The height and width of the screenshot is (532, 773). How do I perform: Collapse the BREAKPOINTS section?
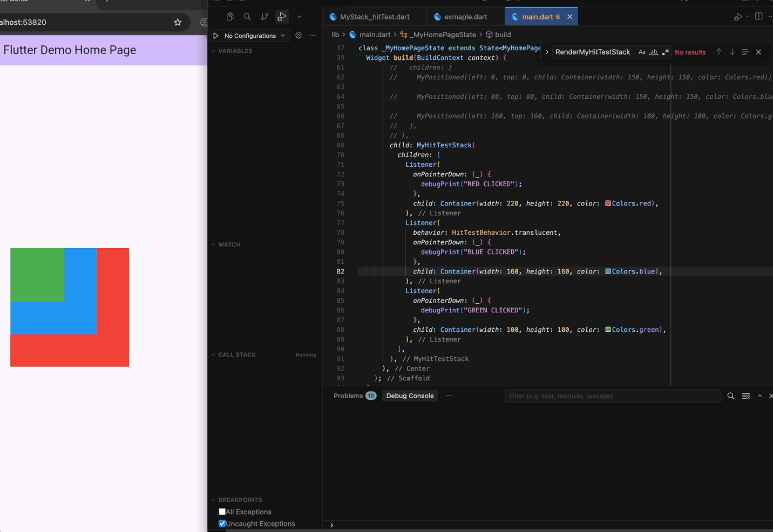tap(240, 500)
